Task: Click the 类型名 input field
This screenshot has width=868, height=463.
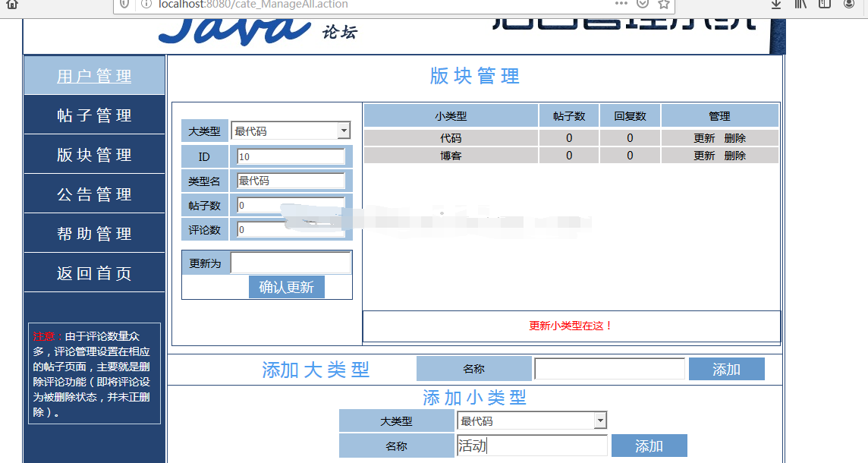Action: [x=291, y=181]
